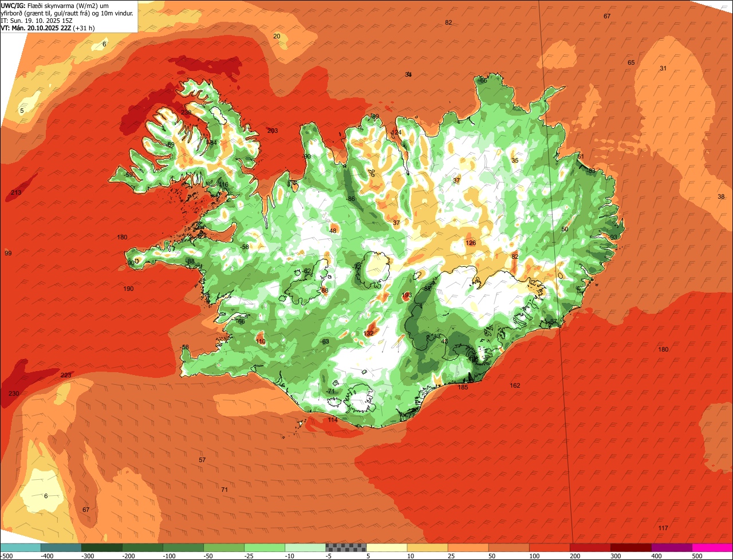The image size is (733, 560).
Task: Click the valid time "VT: Mán. 20.10.2025 22Z"
Action: tap(36, 27)
